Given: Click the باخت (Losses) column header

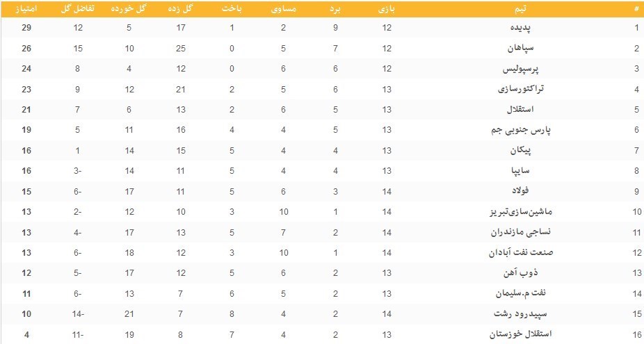Looking at the screenshot, I should [x=232, y=8].
